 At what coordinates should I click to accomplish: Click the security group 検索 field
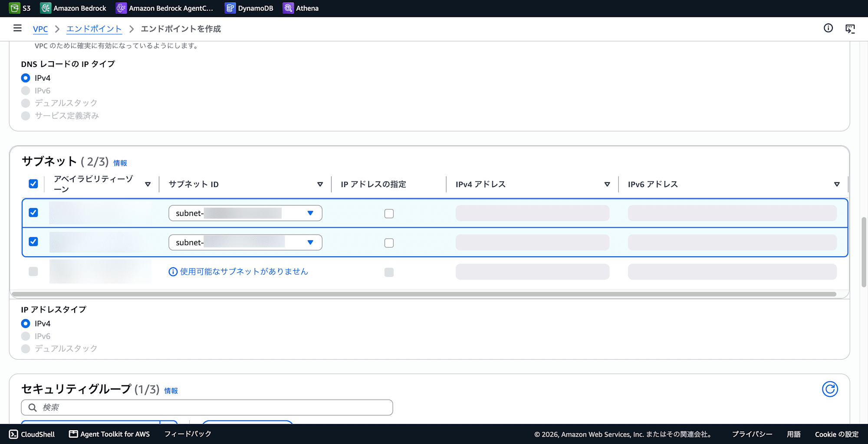(207, 408)
